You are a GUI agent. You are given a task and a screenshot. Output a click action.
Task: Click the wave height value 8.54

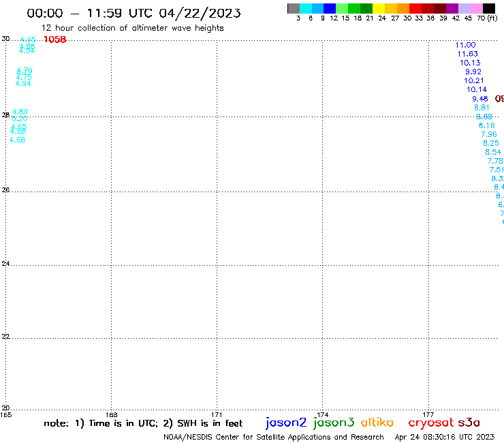coord(493,152)
